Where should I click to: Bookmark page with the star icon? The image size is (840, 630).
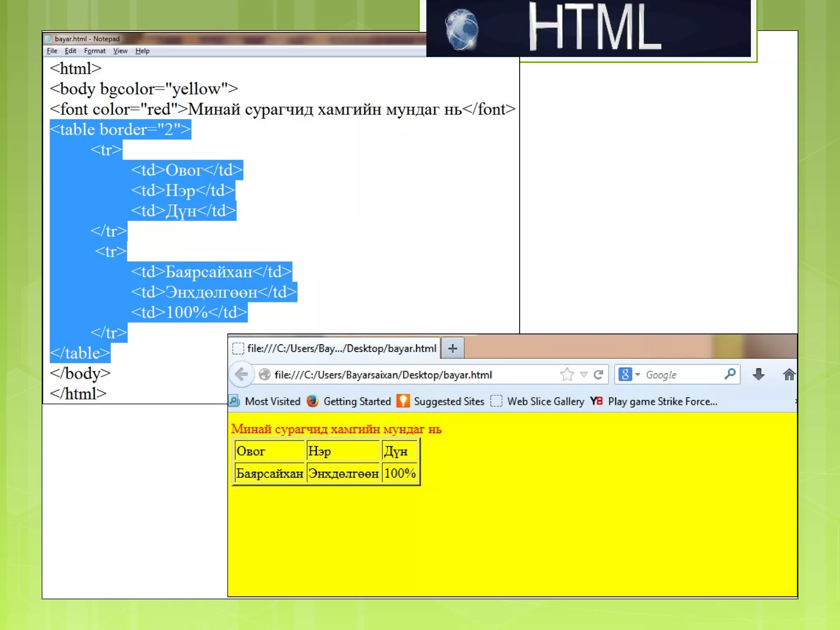click(x=567, y=374)
